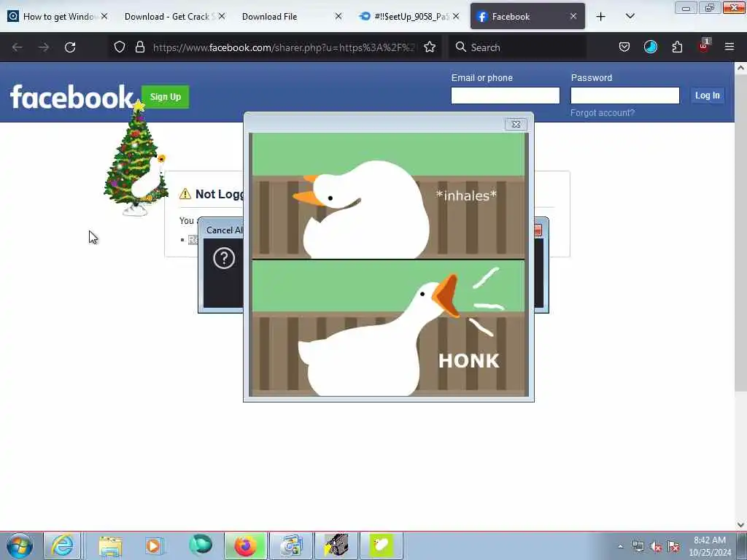Bookmark this page with the star

click(430, 47)
